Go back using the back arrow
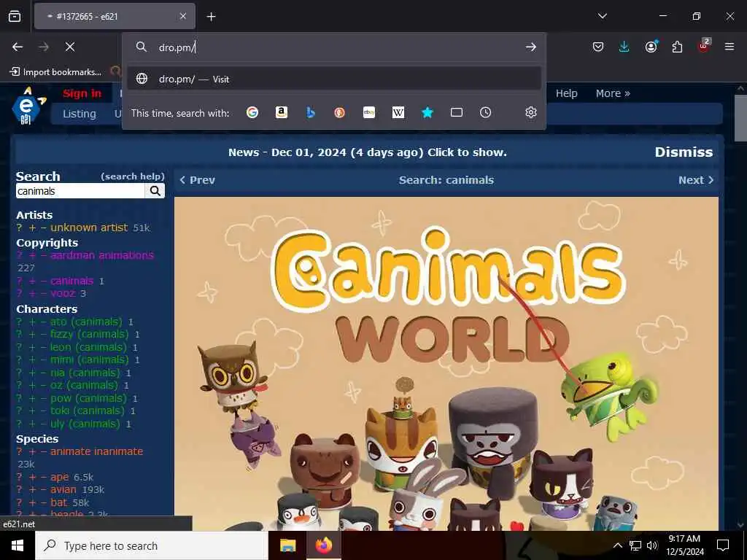 pyautogui.click(x=18, y=47)
